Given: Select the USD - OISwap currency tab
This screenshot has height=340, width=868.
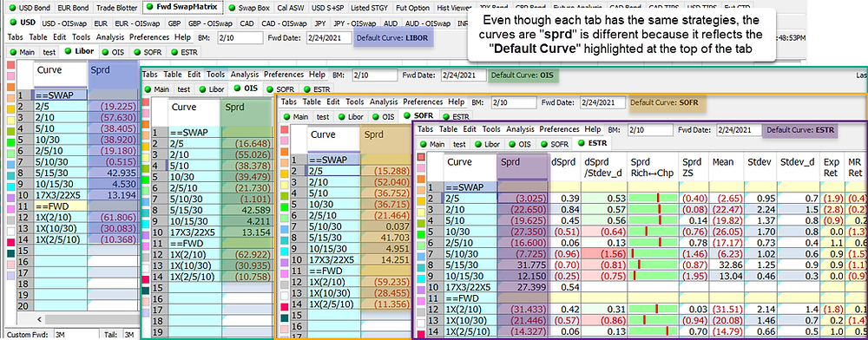Looking at the screenshot, I should 65,23.
